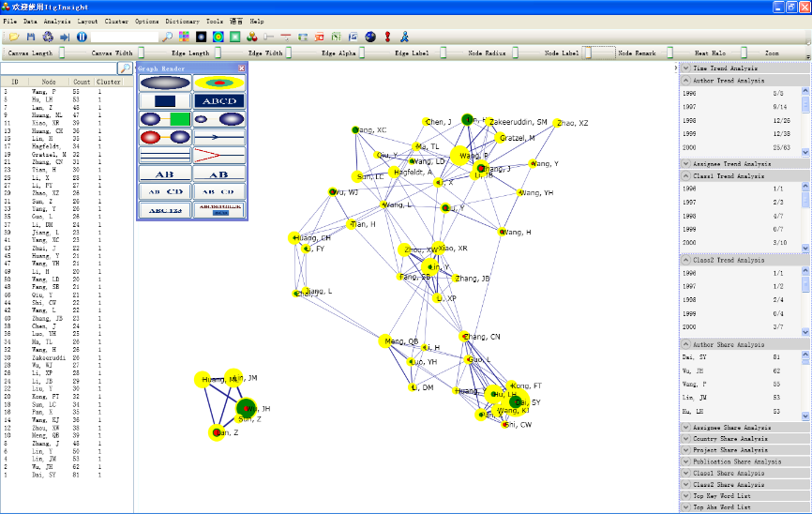Click the concentric rings heat icon in toolbar
812x514 pixels.
[218, 37]
